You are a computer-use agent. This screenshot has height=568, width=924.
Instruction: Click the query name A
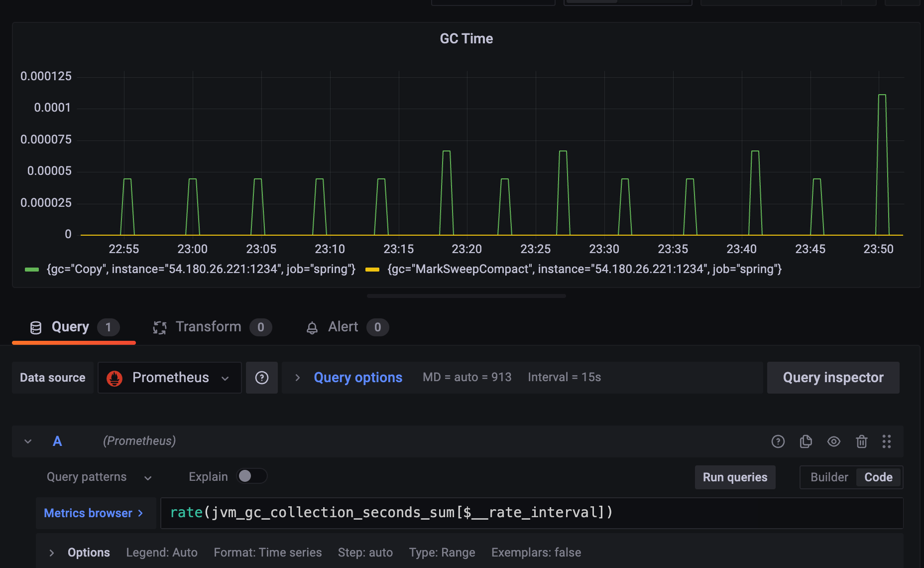pos(57,441)
